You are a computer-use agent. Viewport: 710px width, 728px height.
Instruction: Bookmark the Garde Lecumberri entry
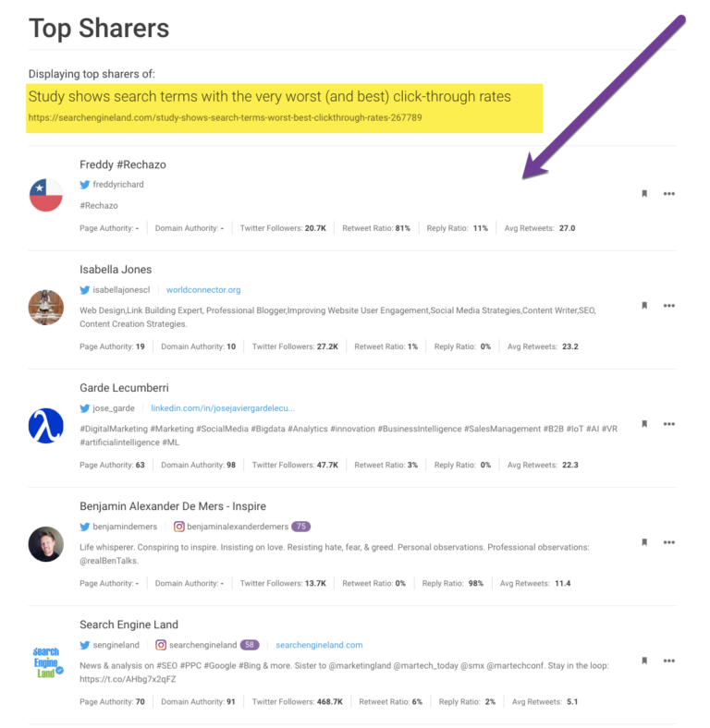(644, 424)
